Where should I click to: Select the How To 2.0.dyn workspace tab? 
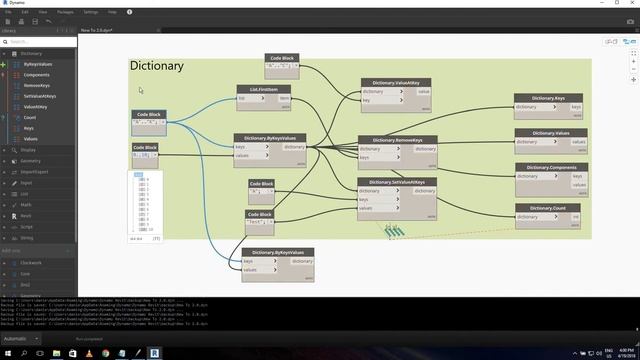click(96, 30)
